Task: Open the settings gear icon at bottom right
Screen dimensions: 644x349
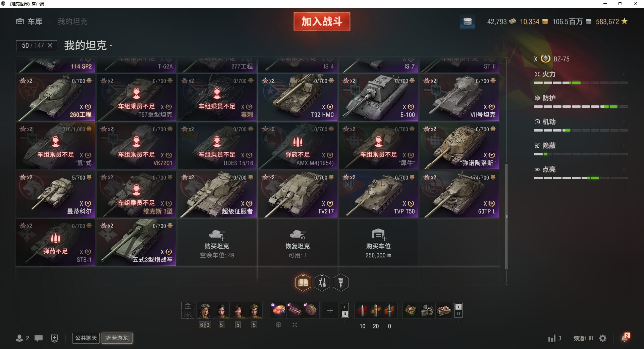Action: point(603,338)
